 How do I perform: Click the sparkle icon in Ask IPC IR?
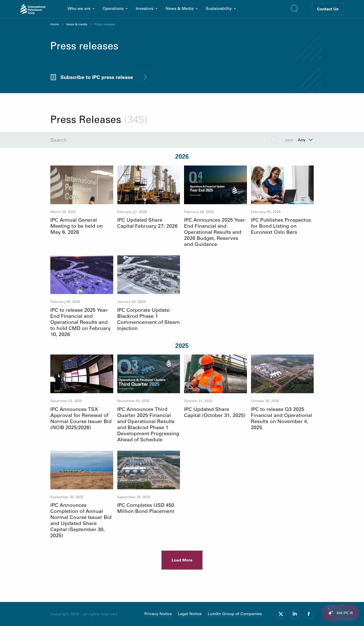click(331, 613)
